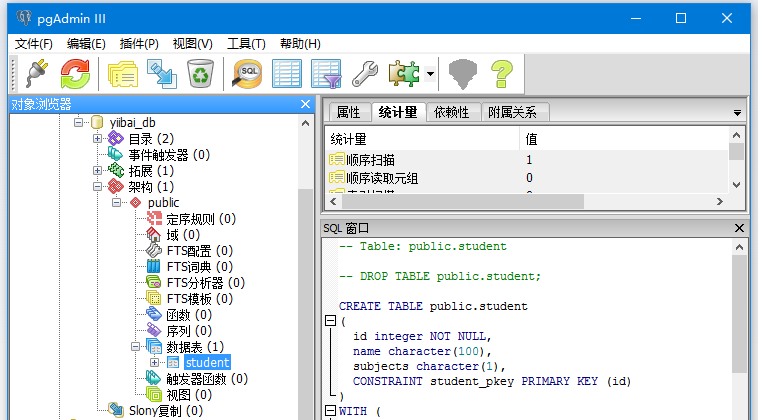Open the plugins dropdown arrow
Viewport: 758px width, 420px height.
click(x=430, y=74)
